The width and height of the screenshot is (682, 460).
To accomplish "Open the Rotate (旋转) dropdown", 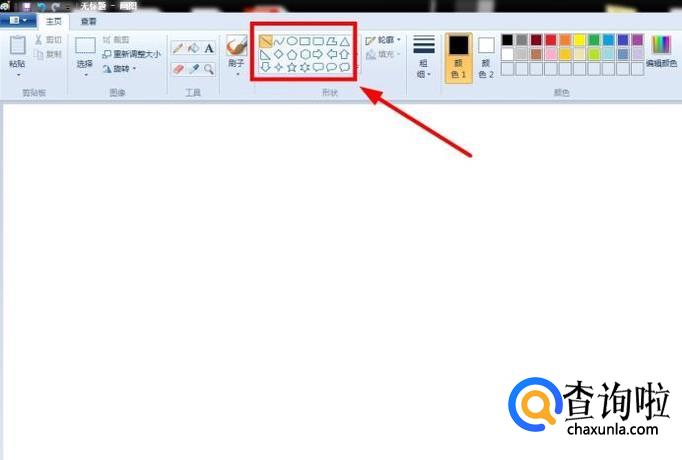I will 119,69.
